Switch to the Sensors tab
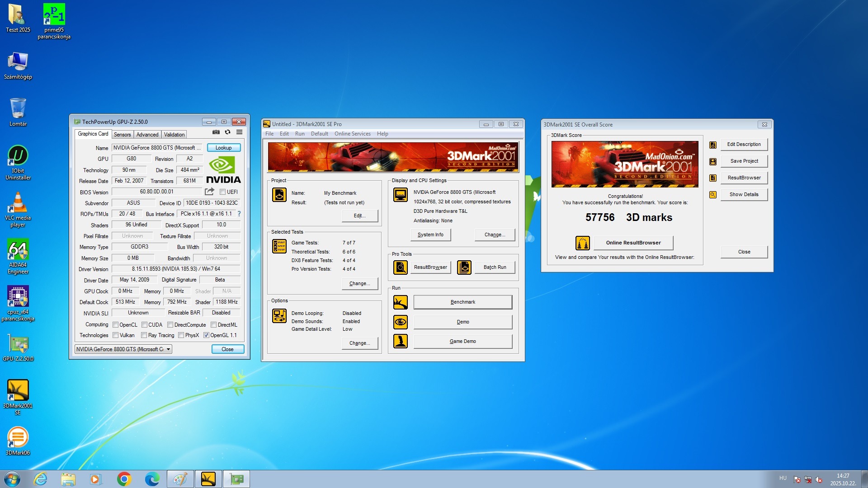 (122, 135)
